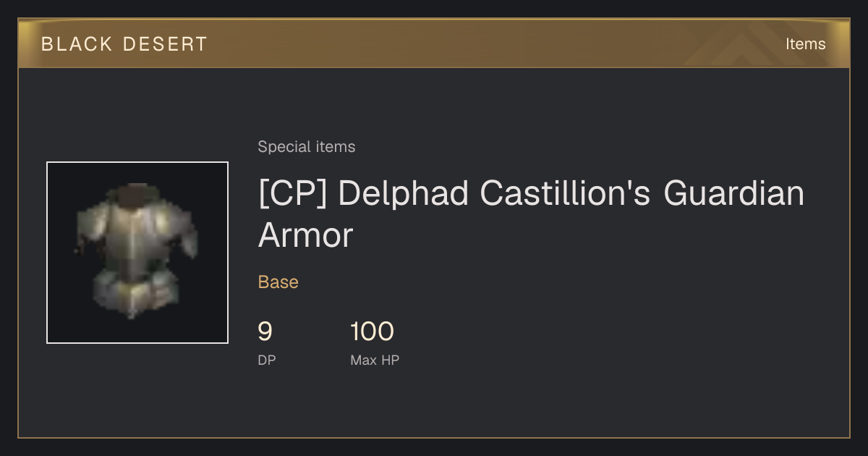Click the BLACK DESERT site title

[x=124, y=44]
